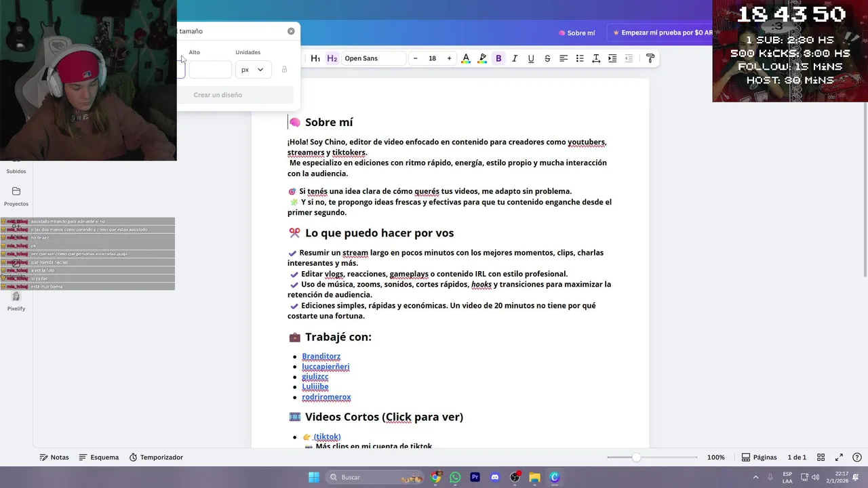Toggle Heading 2 style (H2)
The image size is (868, 488).
click(x=332, y=58)
